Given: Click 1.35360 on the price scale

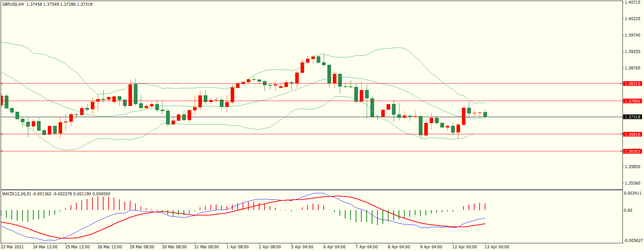Looking at the screenshot, I should point(632,183).
